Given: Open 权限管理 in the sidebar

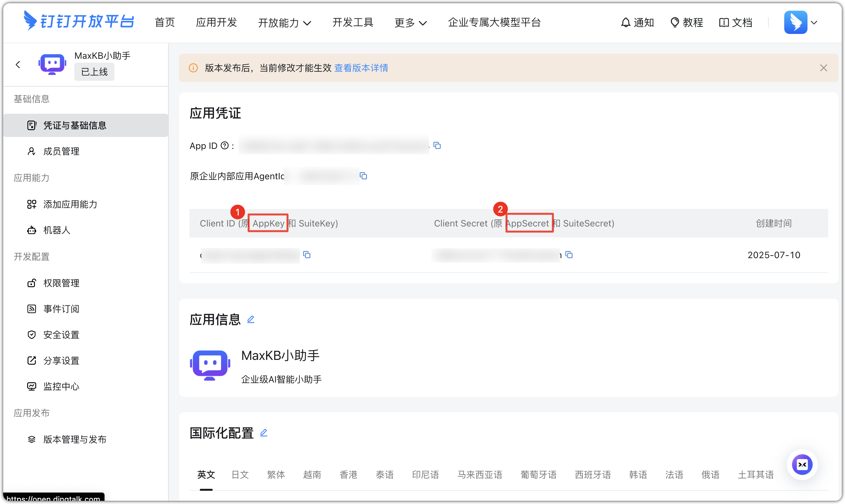Looking at the screenshot, I should [61, 283].
